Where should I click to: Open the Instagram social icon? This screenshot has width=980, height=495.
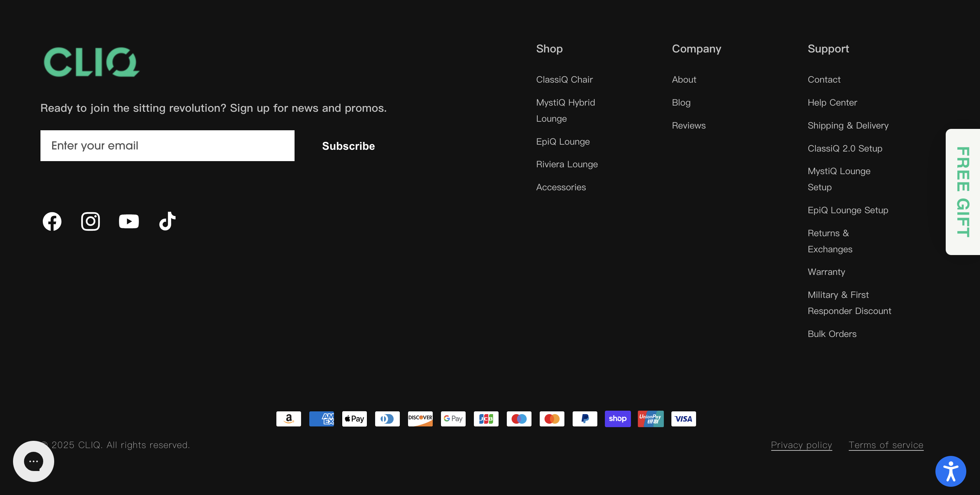click(91, 221)
